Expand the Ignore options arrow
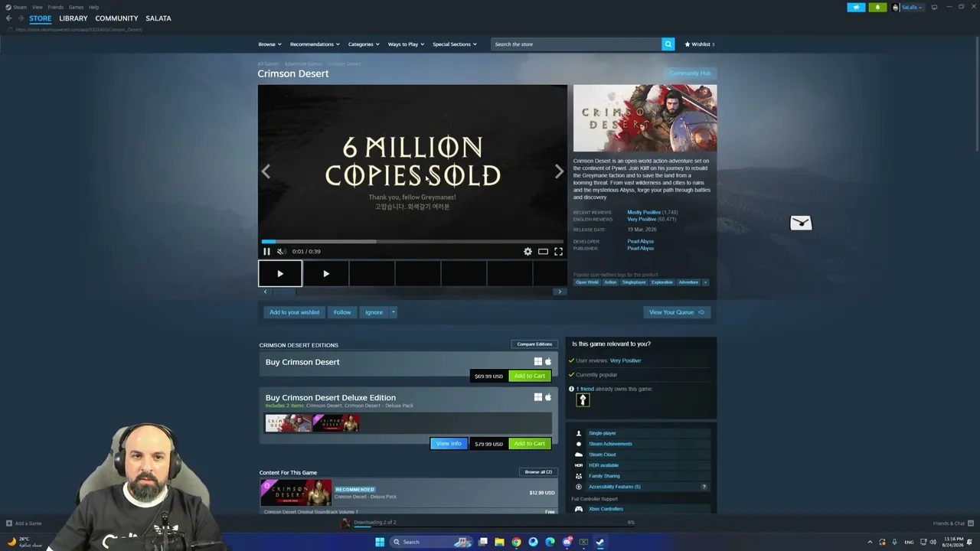 click(x=394, y=312)
